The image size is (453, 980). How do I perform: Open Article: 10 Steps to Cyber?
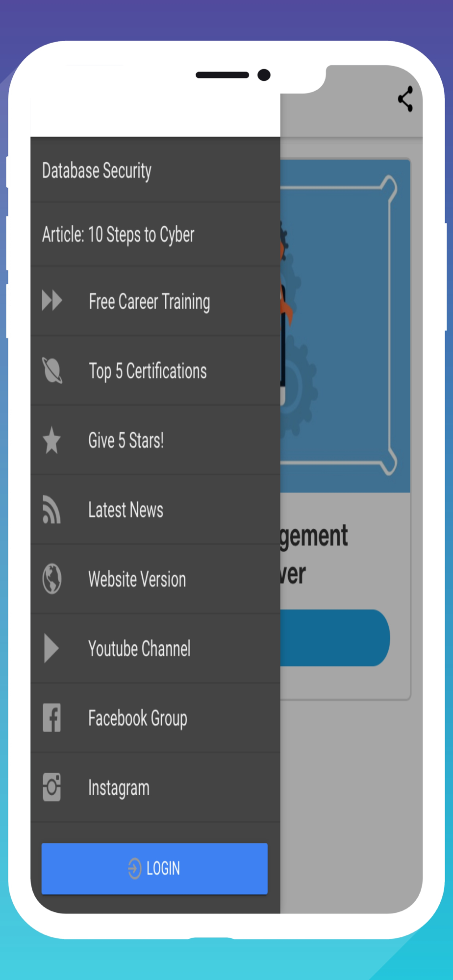155,234
